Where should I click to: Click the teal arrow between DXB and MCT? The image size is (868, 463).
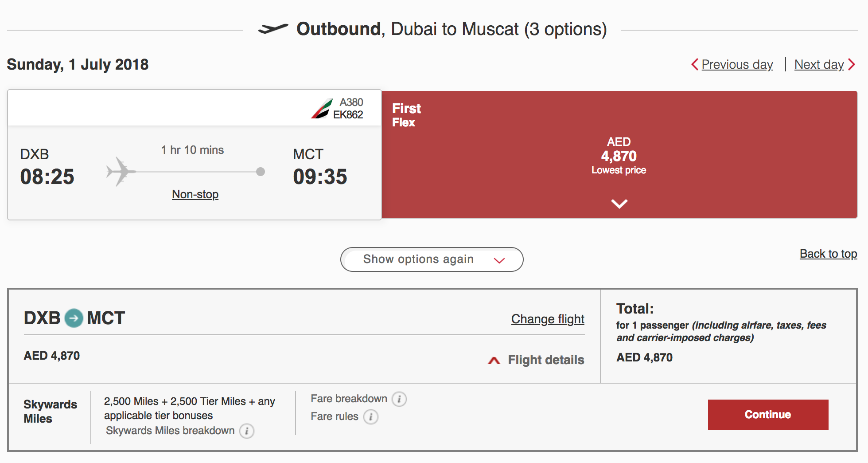point(74,318)
